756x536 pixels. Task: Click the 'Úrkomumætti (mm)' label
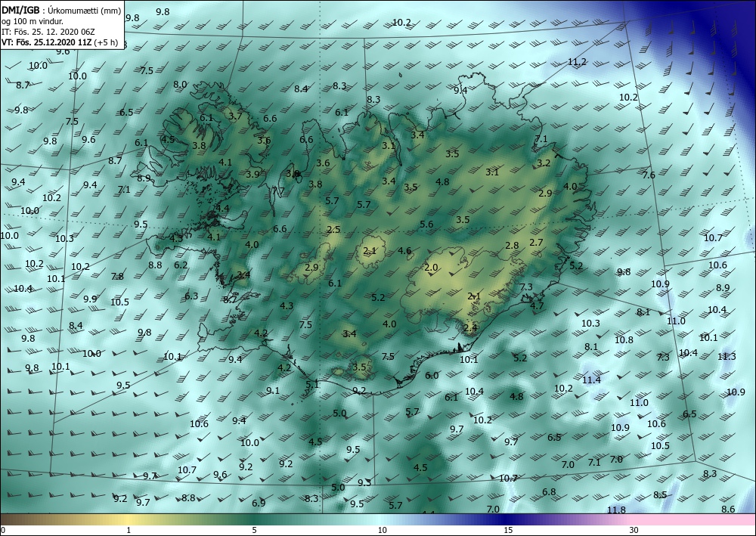(83, 10)
